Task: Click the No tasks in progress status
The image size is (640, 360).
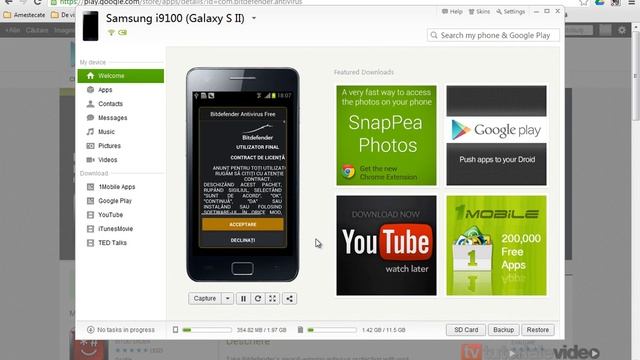Action: pyautogui.click(x=121, y=330)
